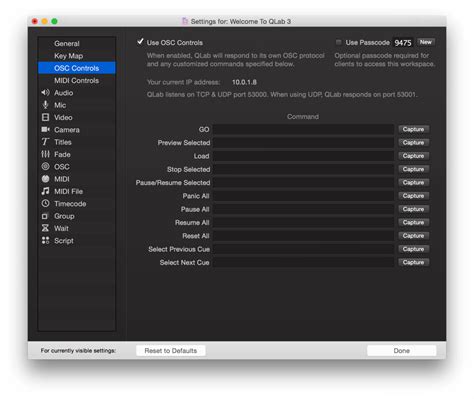Generate a New passcode
This screenshot has width=474, height=399.
425,42
